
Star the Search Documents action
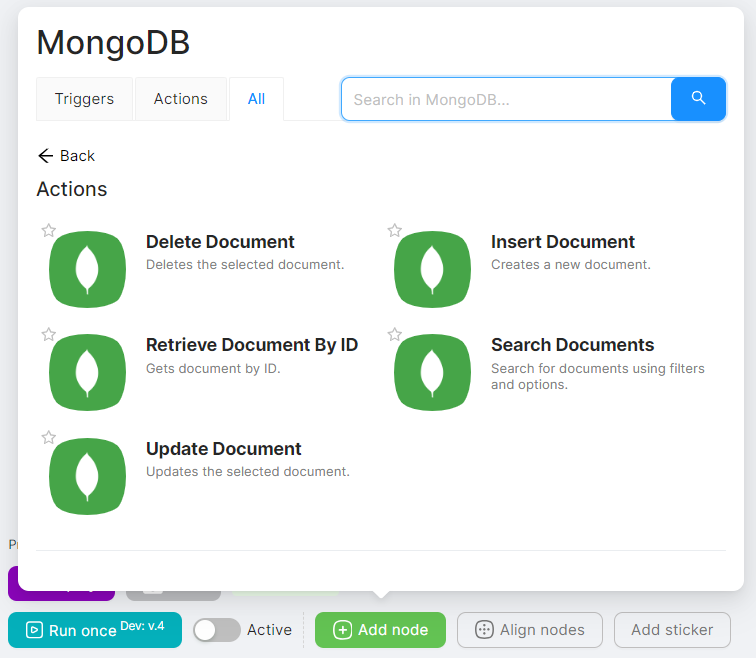click(395, 334)
